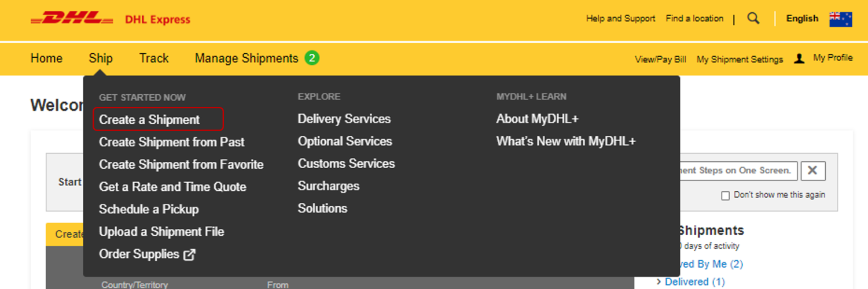
Task: Click the My Profile person icon
Action: pos(799,58)
